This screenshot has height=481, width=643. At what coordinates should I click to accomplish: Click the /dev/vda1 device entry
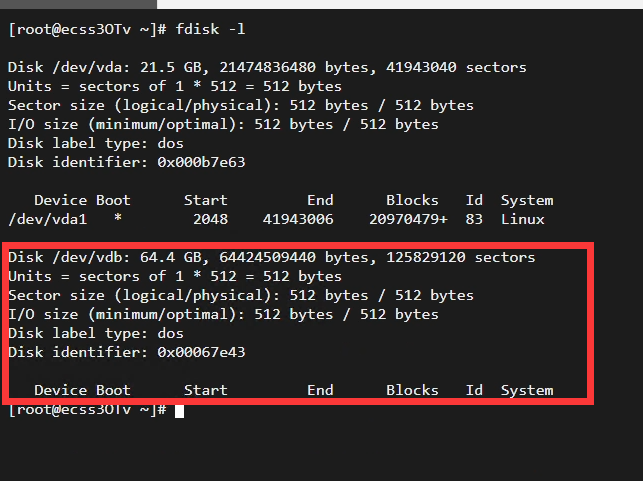coord(48,219)
